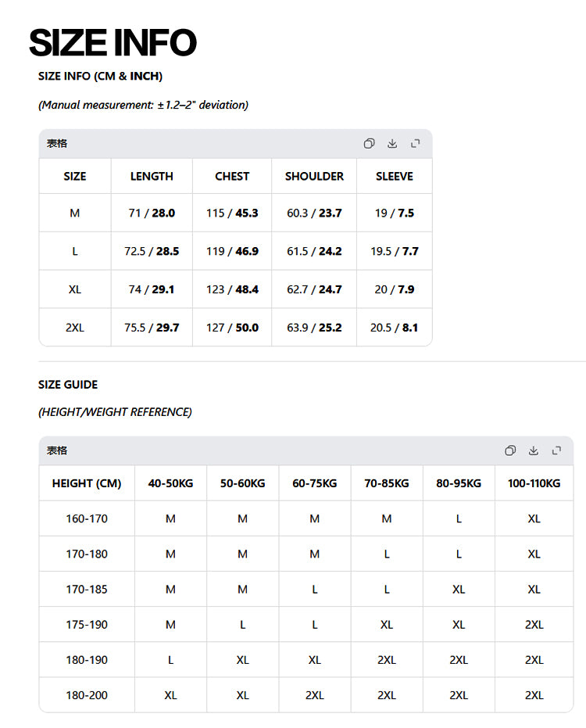Click the SIZE GUIDE heading

tap(68, 385)
